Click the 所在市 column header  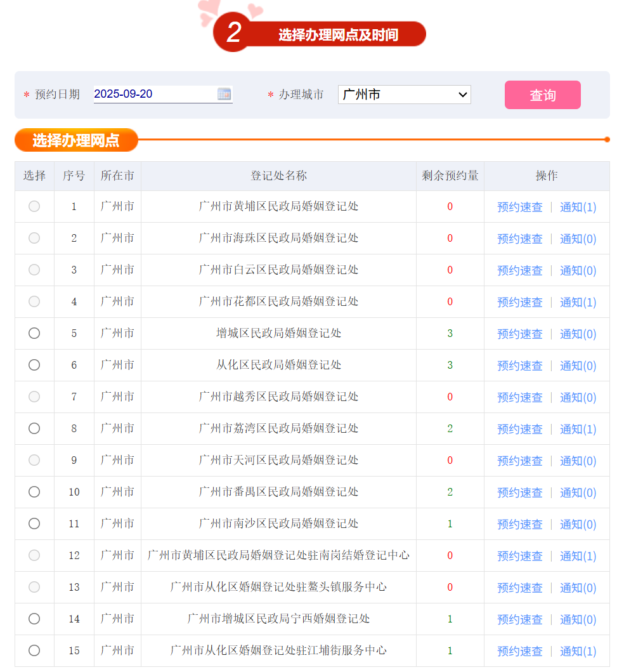click(x=117, y=176)
